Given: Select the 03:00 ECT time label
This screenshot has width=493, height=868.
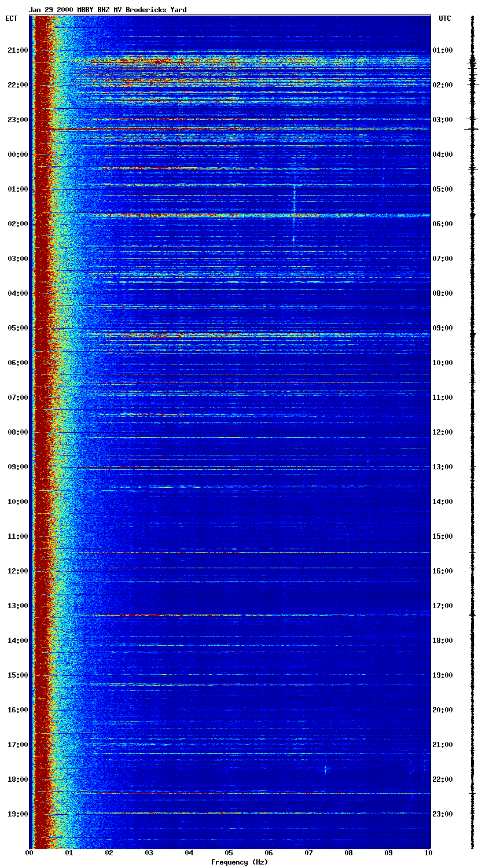Looking at the screenshot, I should coord(18,259).
